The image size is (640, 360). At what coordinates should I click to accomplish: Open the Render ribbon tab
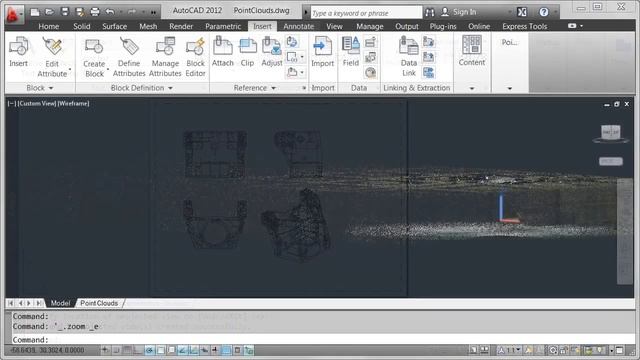tap(181, 26)
